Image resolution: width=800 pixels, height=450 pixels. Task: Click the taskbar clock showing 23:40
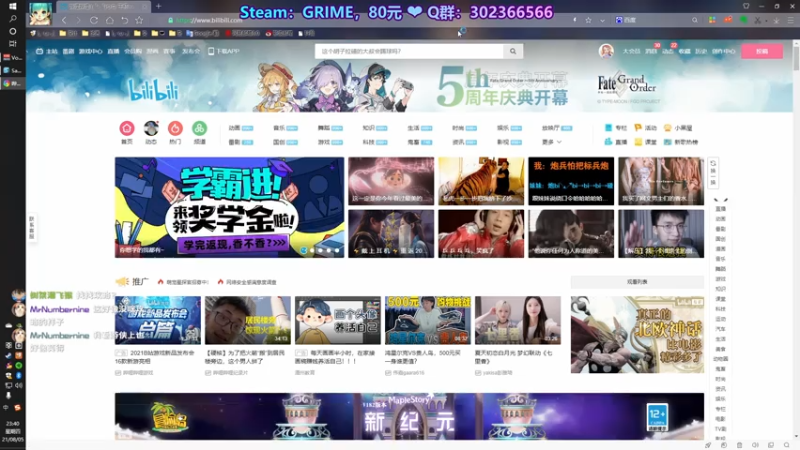pyautogui.click(x=12, y=431)
